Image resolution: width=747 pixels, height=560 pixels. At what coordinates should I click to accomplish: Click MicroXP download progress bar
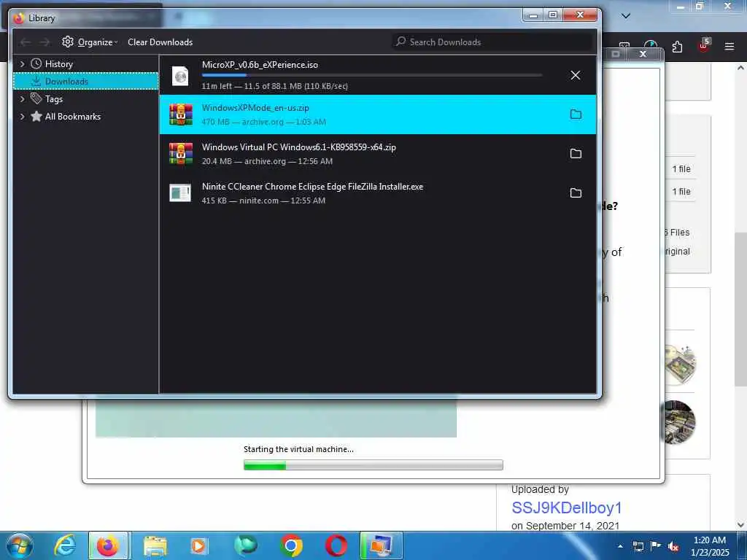[372, 75]
